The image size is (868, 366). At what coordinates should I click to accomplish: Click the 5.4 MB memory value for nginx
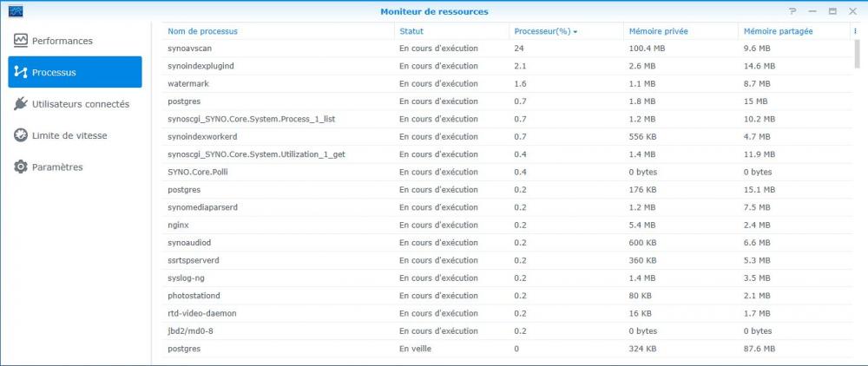[642, 225]
